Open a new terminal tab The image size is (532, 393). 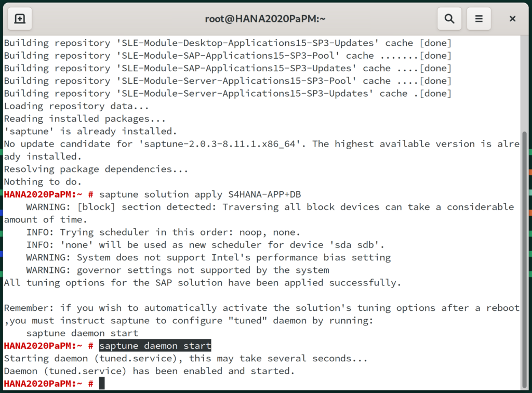coord(19,19)
